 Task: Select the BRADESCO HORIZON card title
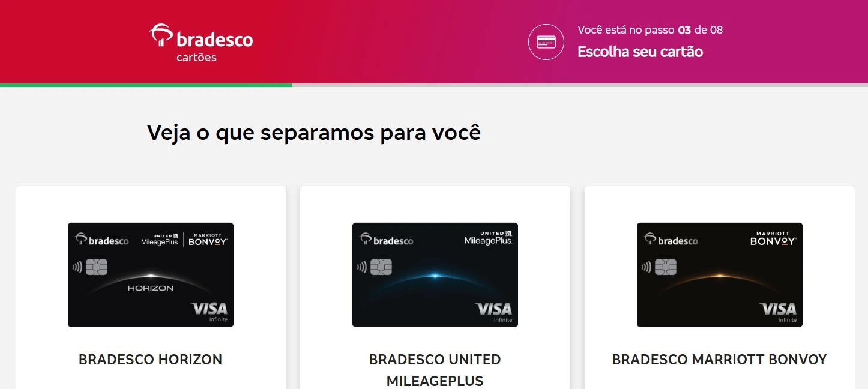pyautogui.click(x=151, y=360)
